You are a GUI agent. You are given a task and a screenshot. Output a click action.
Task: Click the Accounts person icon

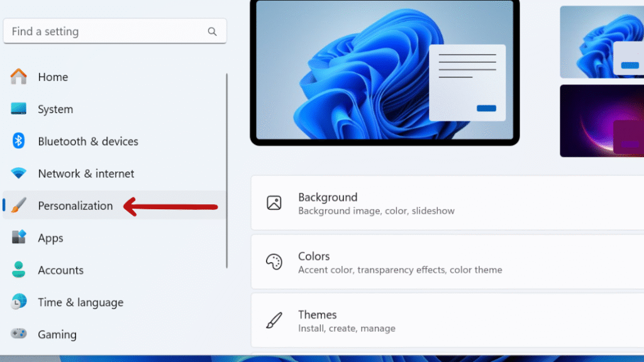click(18, 270)
